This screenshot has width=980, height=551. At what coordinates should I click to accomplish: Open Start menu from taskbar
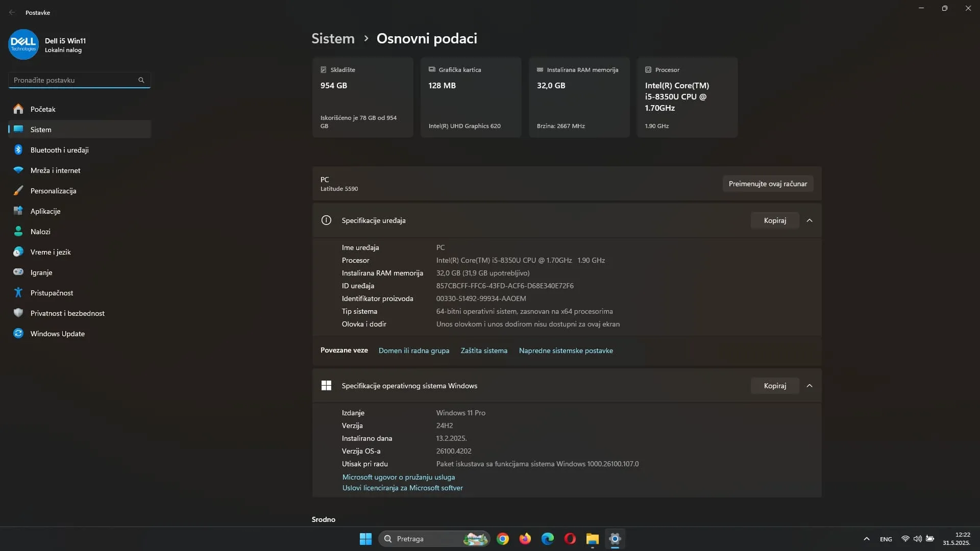[x=365, y=539]
